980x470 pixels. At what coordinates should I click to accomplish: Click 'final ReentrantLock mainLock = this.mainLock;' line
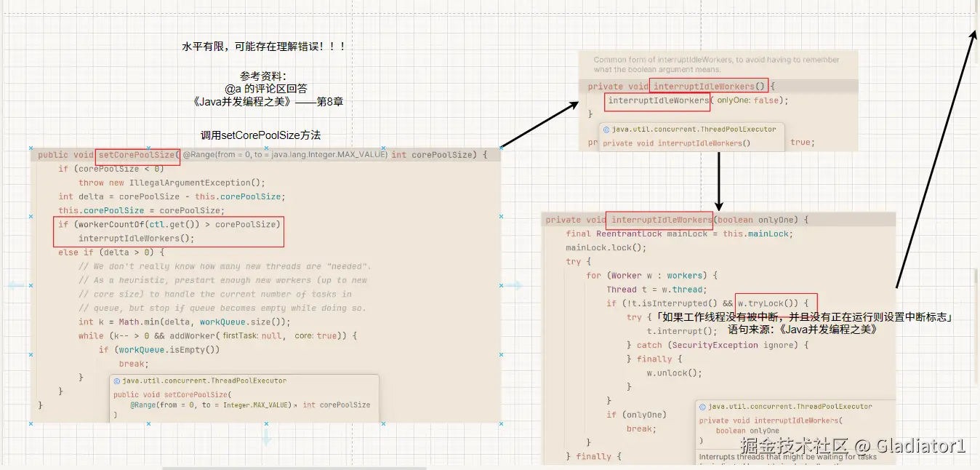tap(679, 234)
